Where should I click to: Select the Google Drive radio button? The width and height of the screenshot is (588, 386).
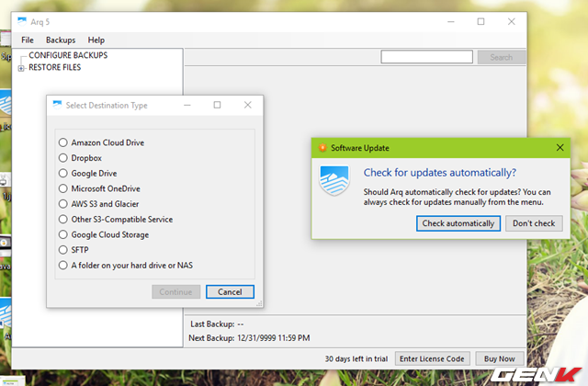click(63, 174)
